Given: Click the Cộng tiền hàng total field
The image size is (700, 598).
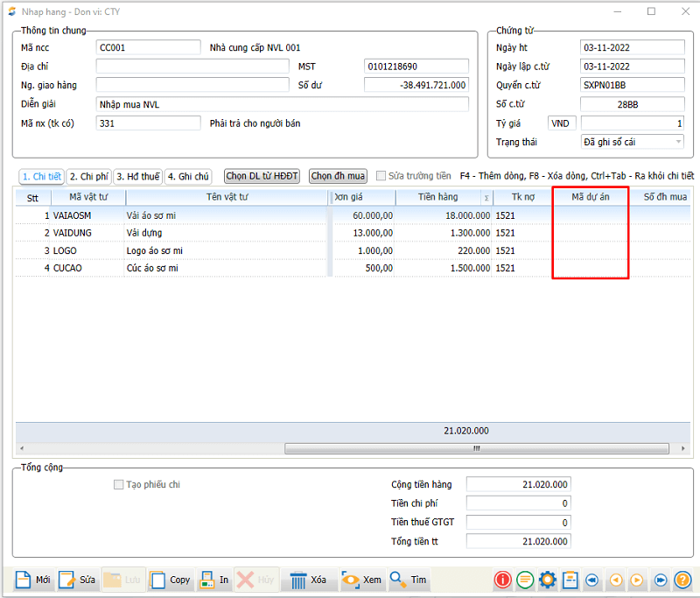Looking at the screenshot, I should click(518, 484).
